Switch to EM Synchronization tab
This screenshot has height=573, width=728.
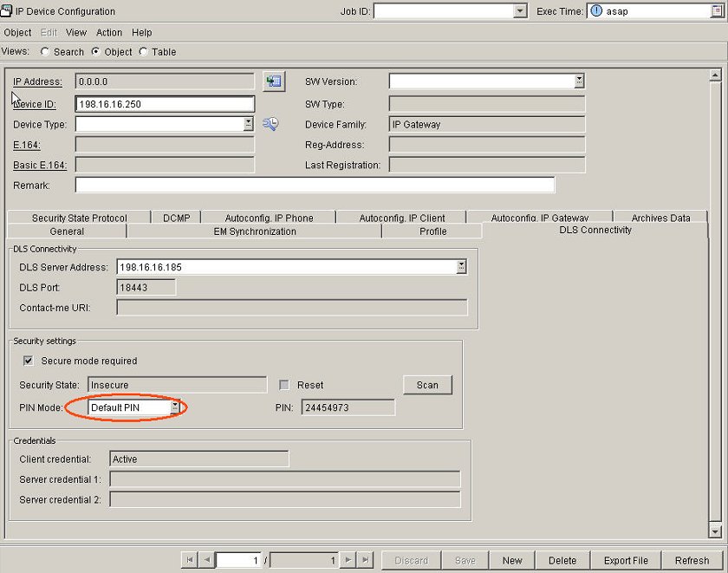tap(255, 231)
